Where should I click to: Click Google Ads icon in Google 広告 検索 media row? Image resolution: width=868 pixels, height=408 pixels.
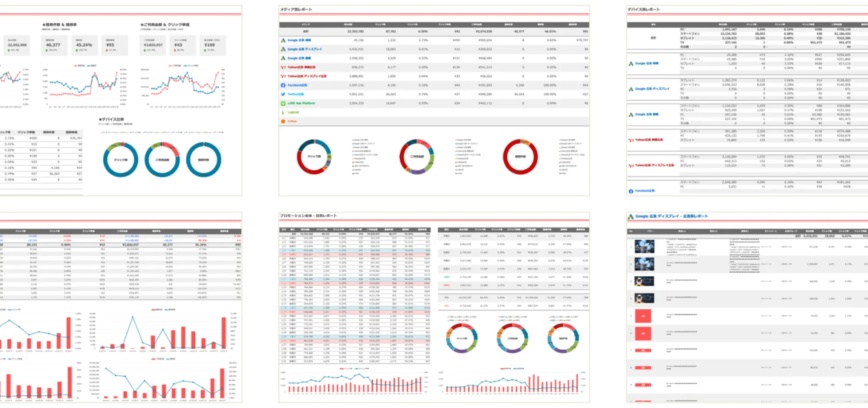point(283,40)
